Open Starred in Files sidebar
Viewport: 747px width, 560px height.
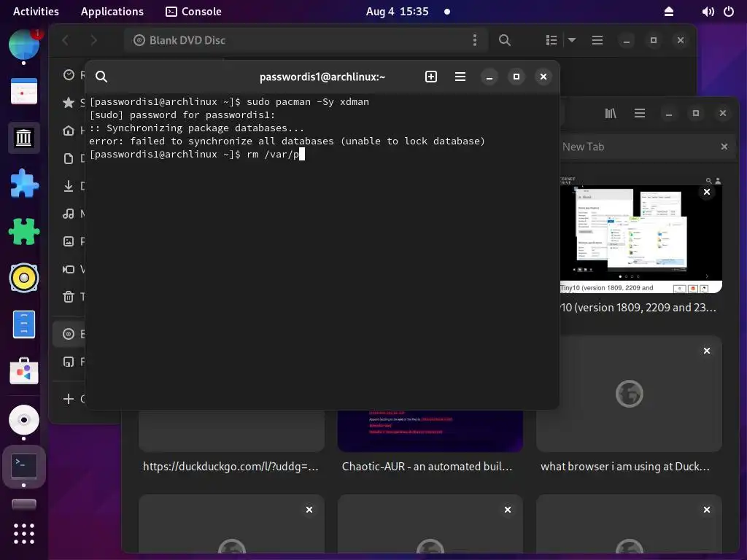(x=69, y=102)
